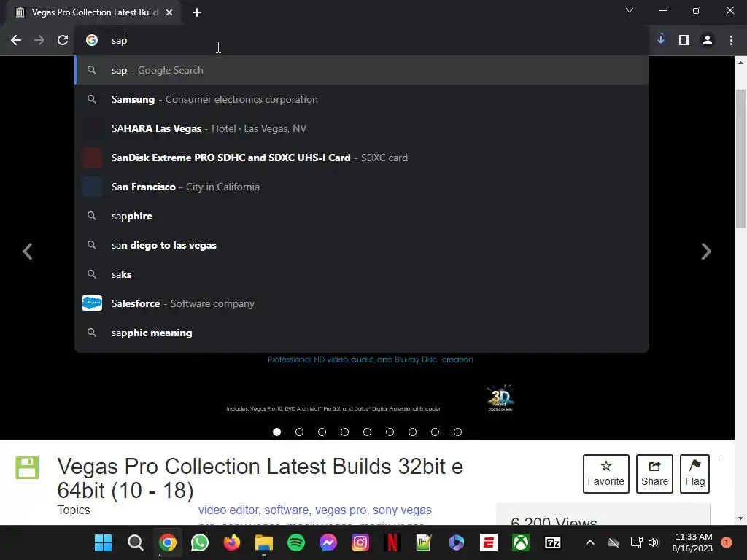
Task: Open the clock showing 11:33 AM
Action: pyautogui.click(x=692, y=542)
